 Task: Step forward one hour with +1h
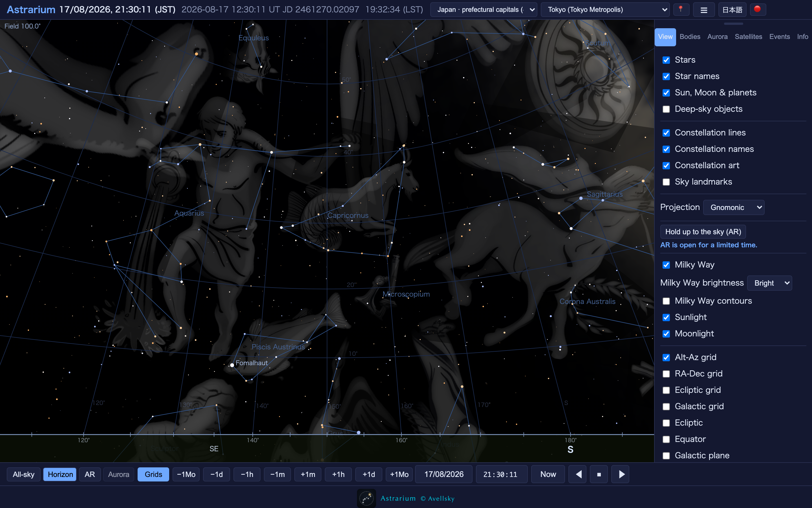click(338, 474)
